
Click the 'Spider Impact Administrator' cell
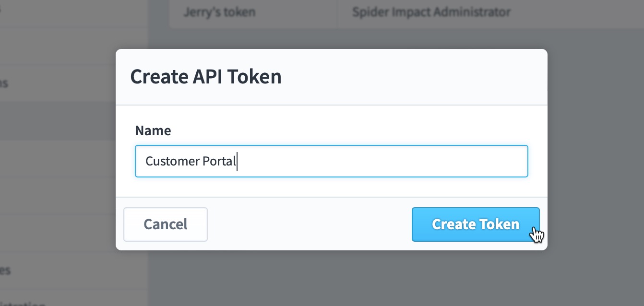[431, 12]
